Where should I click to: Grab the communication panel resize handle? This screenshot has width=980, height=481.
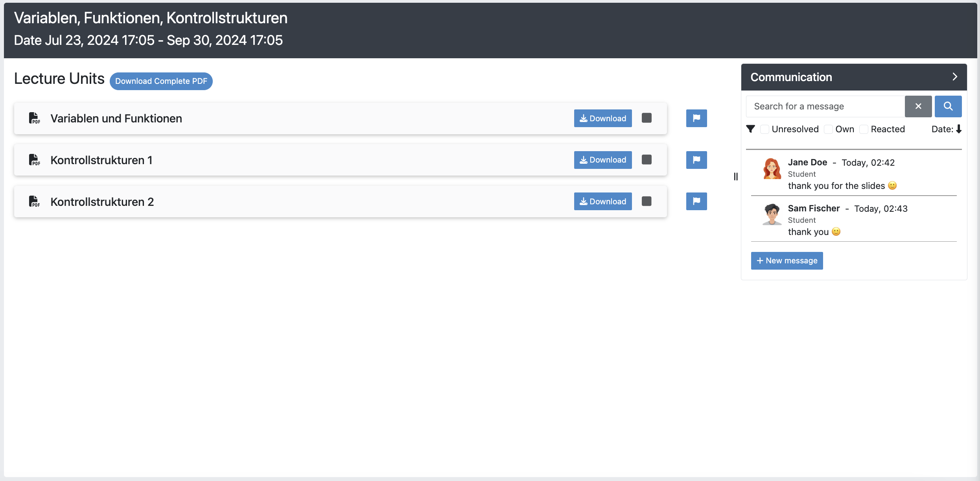(735, 177)
